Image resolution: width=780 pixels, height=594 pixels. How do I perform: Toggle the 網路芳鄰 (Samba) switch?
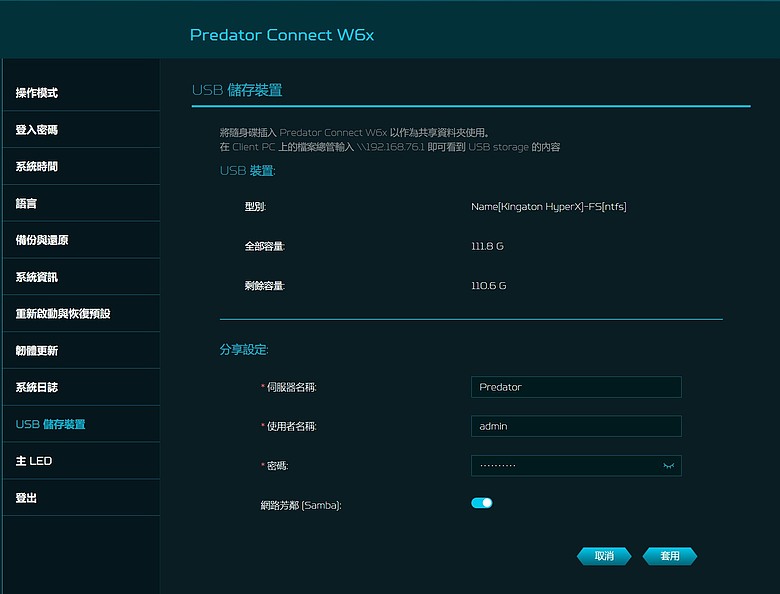pos(482,503)
